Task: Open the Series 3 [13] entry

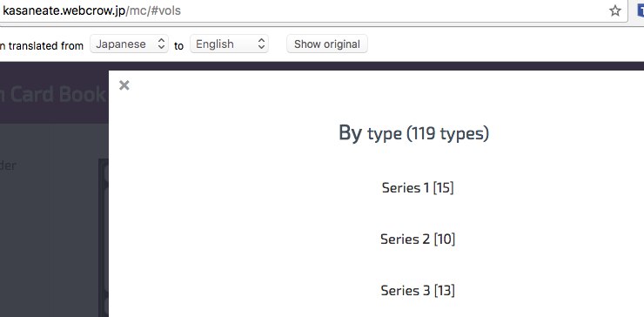Action: coord(418,291)
